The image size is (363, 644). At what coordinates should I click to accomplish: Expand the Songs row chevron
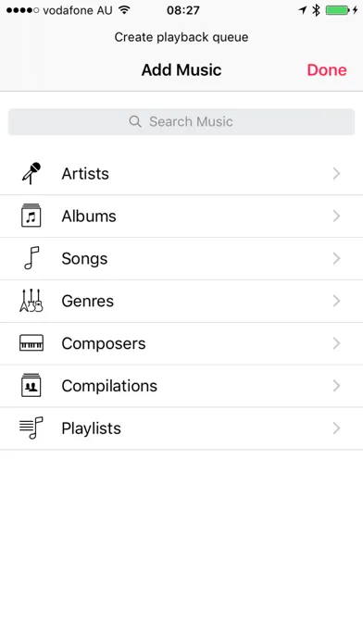[x=337, y=258]
